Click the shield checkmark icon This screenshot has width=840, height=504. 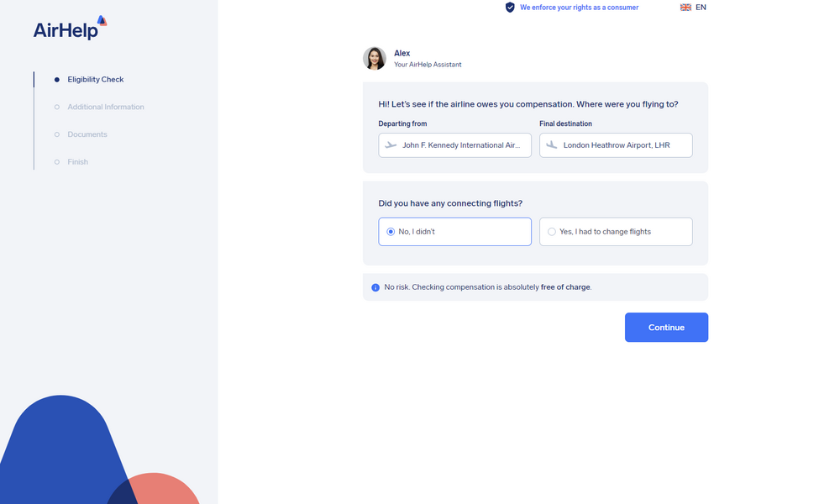coord(510,8)
